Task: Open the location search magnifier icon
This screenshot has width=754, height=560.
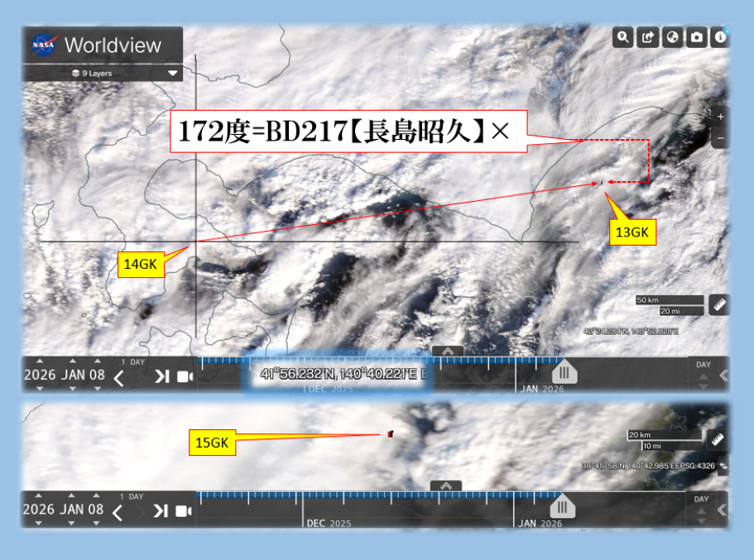Action: pyautogui.click(x=622, y=37)
